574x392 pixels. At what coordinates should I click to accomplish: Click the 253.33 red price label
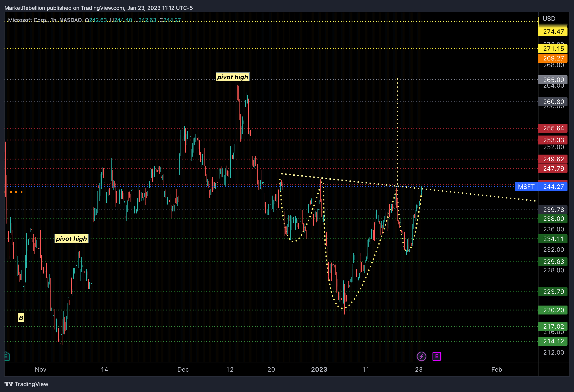click(553, 140)
